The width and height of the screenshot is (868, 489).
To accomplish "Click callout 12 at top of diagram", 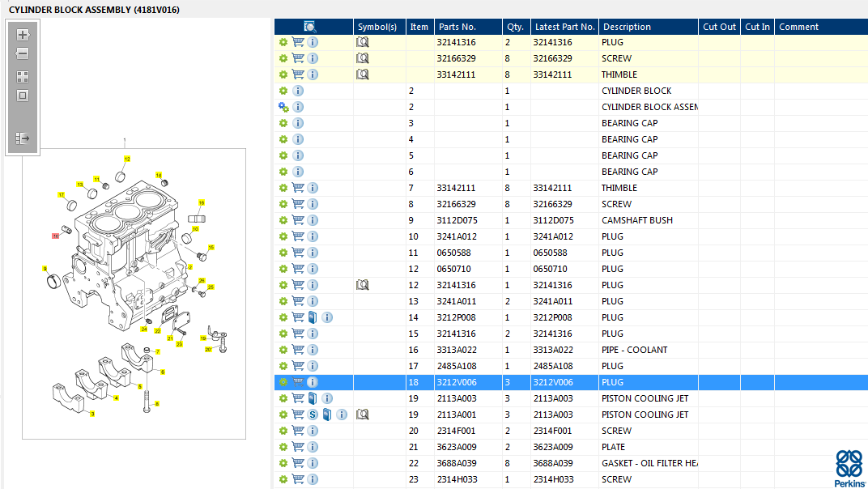I will (127, 159).
